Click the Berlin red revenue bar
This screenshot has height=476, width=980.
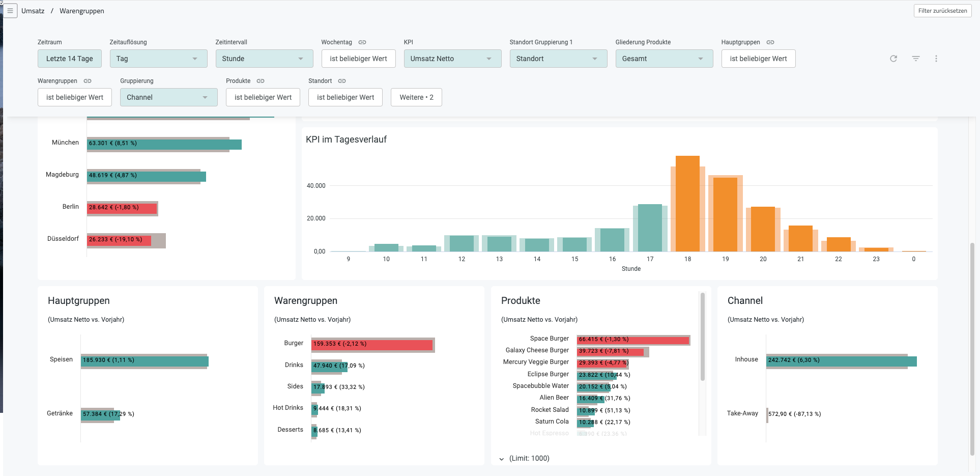(122, 208)
